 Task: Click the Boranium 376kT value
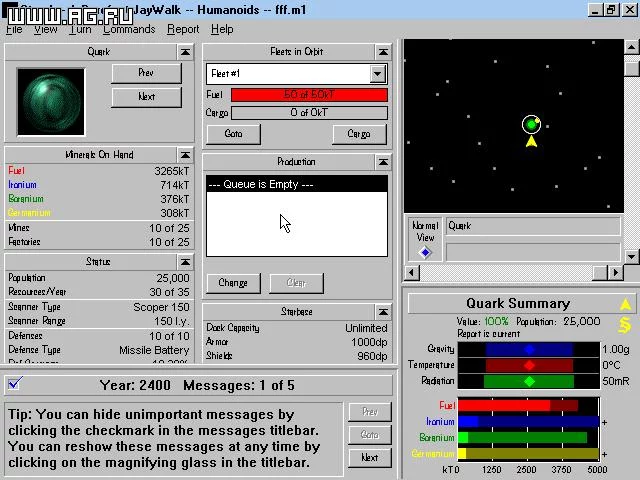(175, 199)
